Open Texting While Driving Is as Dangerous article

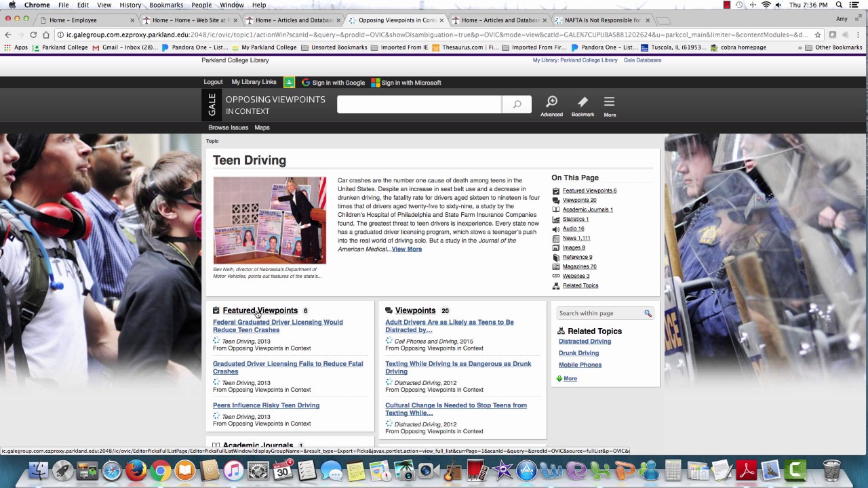pos(458,367)
